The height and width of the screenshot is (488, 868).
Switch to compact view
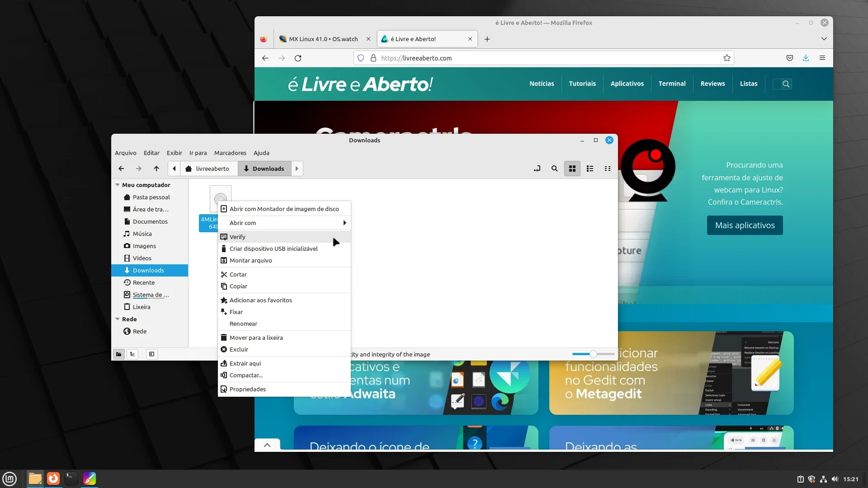[x=608, y=169]
